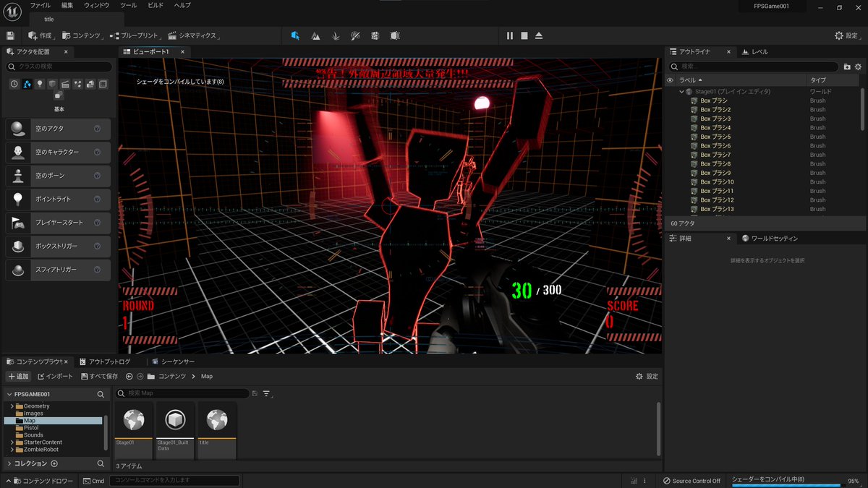Select the Lights category bulb icon
Image resolution: width=868 pixels, height=488 pixels.
click(x=39, y=85)
